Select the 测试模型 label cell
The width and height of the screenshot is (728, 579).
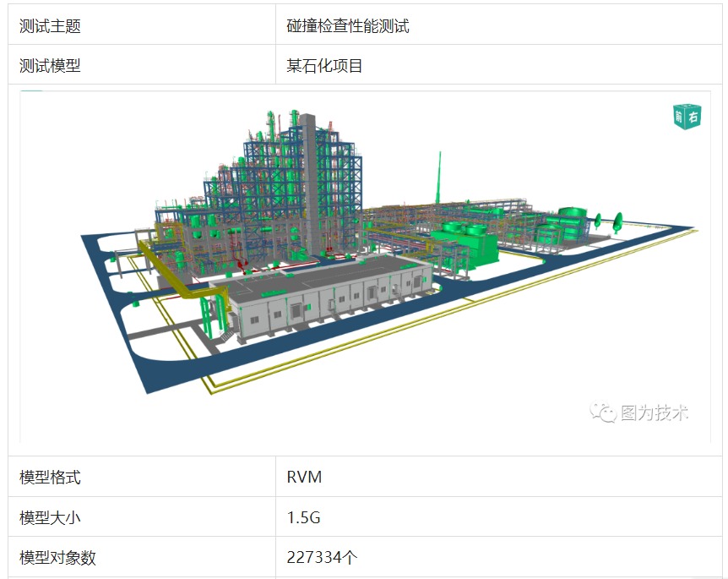pyautogui.click(x=142, y=65)
